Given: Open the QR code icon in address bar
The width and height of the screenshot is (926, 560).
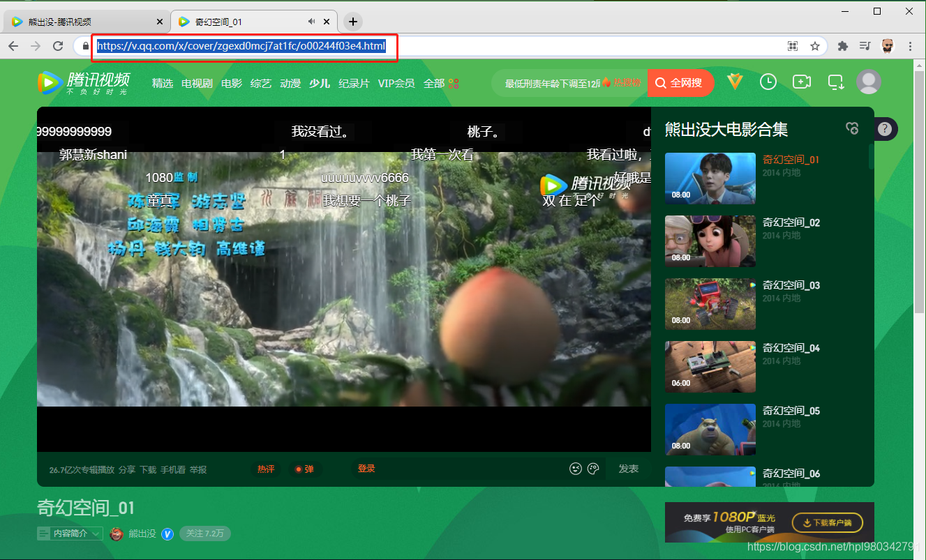Looking at the screenshot, I should click(793, 46).
